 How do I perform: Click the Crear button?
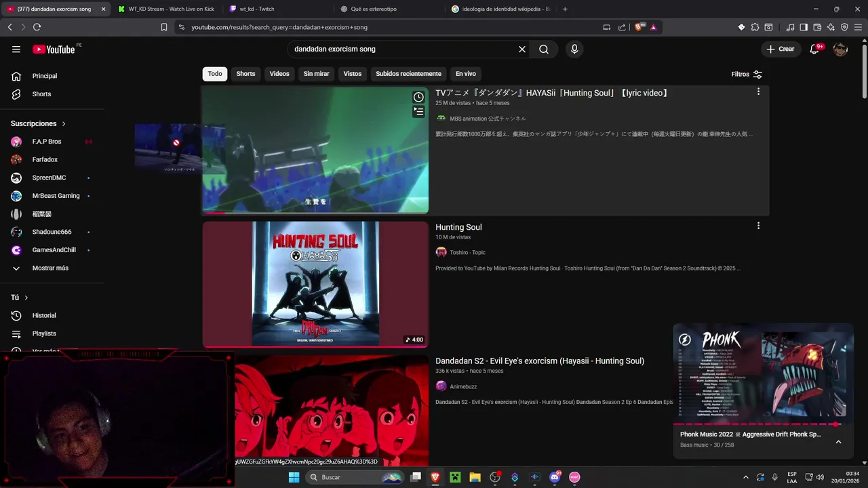coord(781,49)
